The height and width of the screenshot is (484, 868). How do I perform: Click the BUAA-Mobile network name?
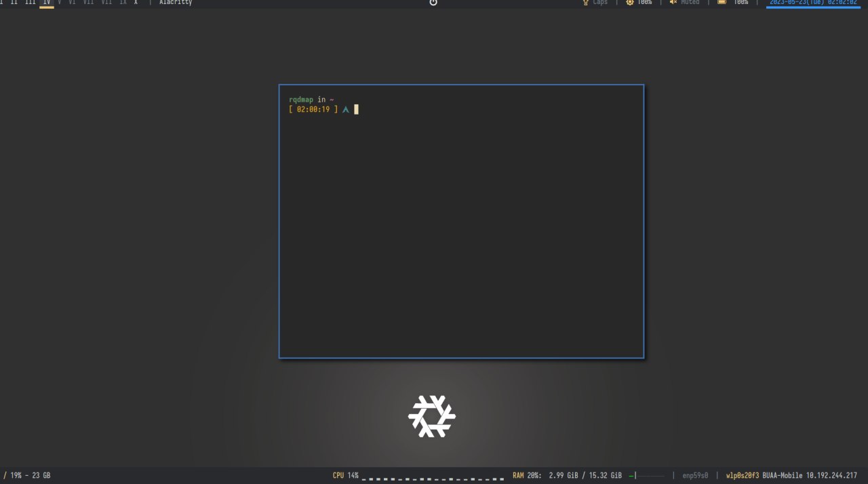pyautogui.click(x=782, y=476)
